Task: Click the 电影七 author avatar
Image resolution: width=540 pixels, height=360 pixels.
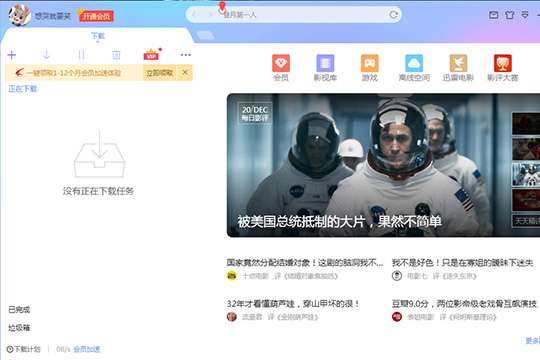Action: pyautogui.click(x=397, y=276)
